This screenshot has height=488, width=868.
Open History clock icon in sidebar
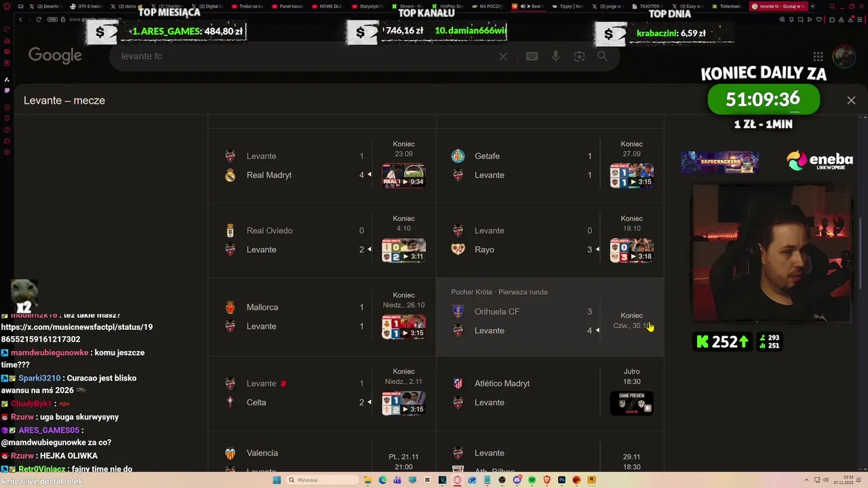[x=7, y=129]
